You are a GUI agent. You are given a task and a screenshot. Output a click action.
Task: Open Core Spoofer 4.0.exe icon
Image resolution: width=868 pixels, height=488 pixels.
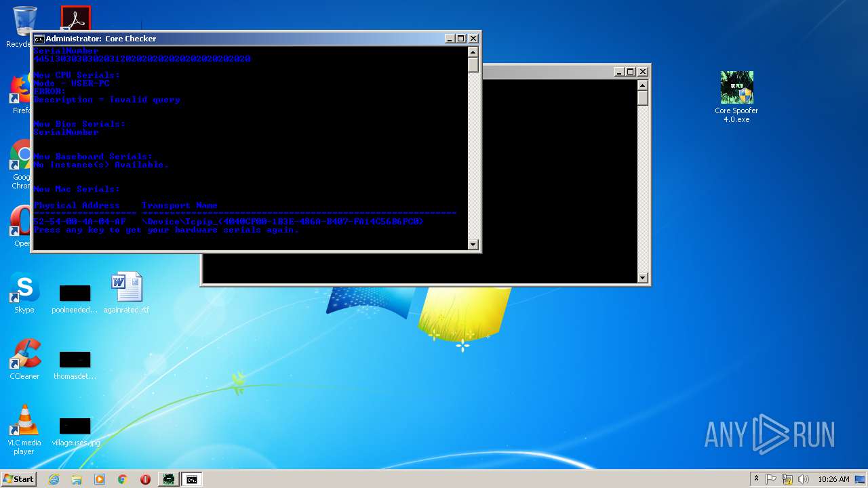coord(736,97)
